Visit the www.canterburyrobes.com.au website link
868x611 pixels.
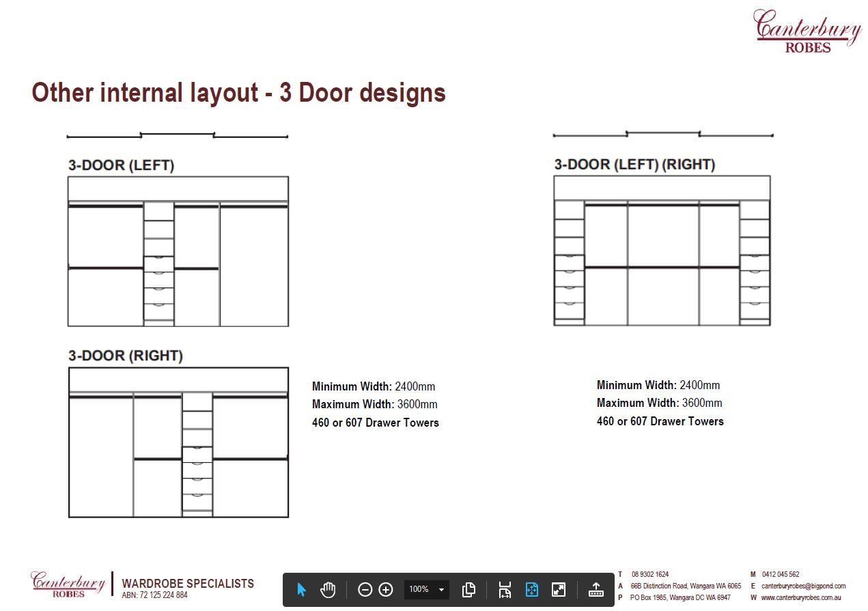[x=801, y=597]
